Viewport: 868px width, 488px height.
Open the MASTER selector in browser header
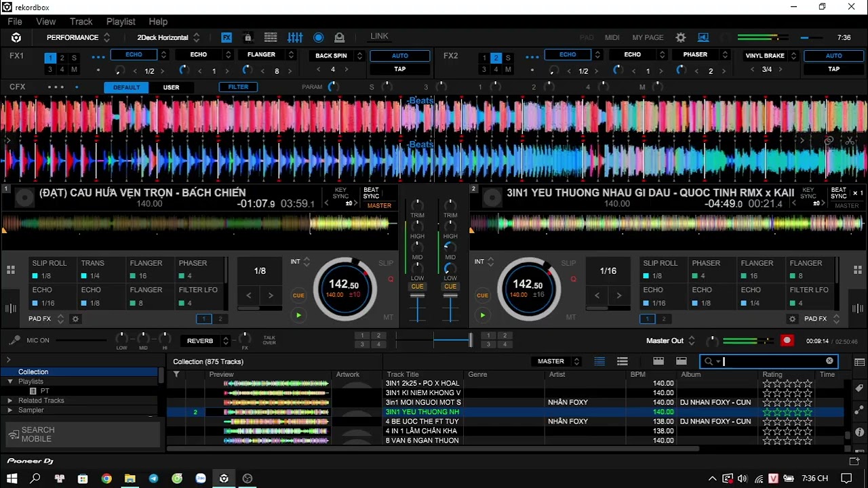tap(556, 361)
